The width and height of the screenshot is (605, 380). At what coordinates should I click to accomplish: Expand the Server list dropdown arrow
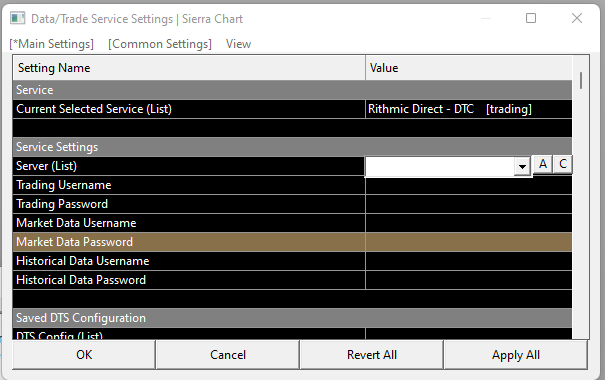click(x=522, y=167)
